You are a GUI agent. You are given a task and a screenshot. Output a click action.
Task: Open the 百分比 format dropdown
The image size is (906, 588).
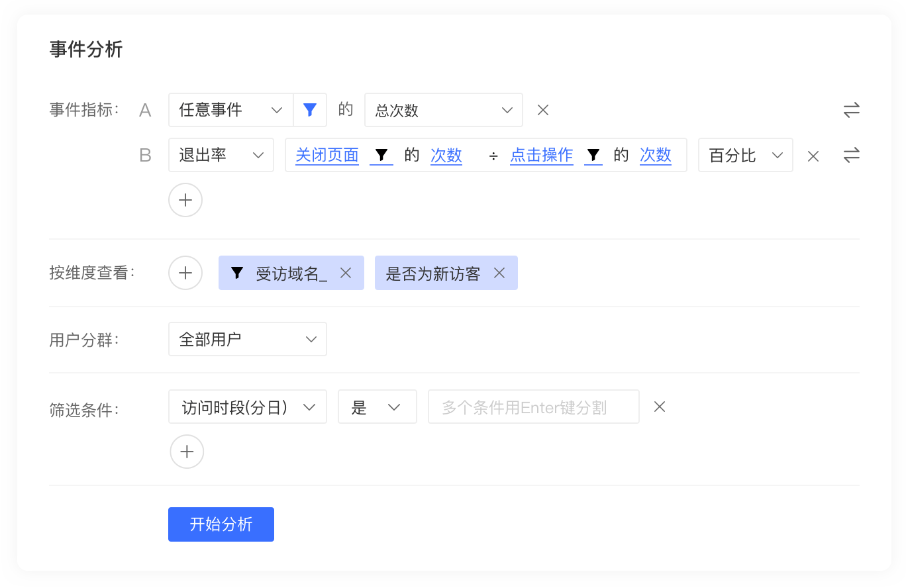coord(746,156)
